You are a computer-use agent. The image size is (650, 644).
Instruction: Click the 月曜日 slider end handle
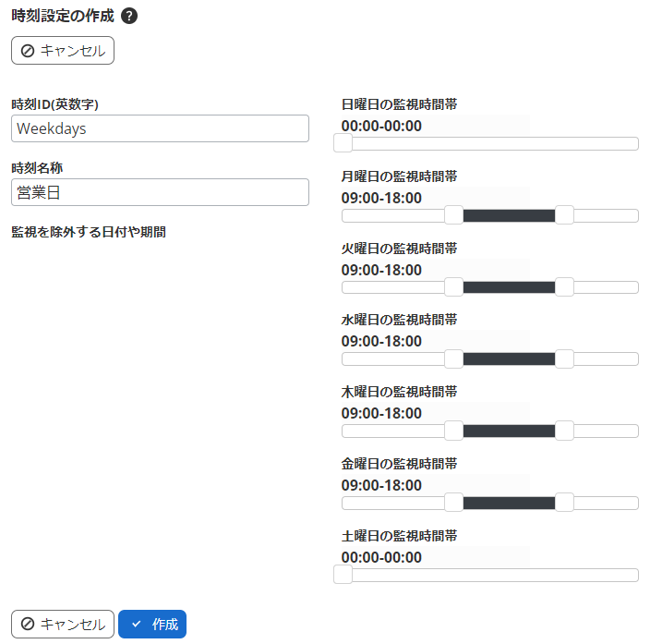(x=564, y=215)
